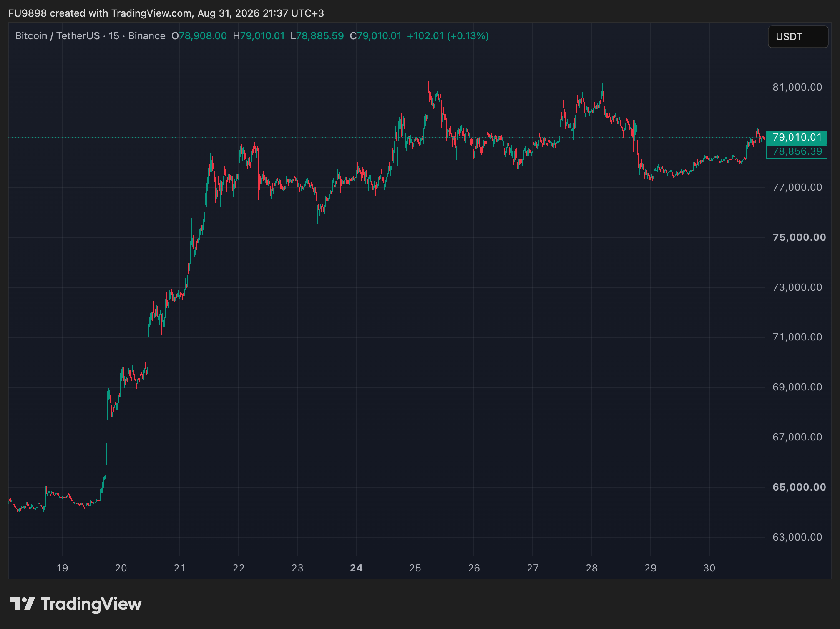Click the 65,000.00 price axis label
Viewport: 840px width, 629px height.
pos(799,487)
